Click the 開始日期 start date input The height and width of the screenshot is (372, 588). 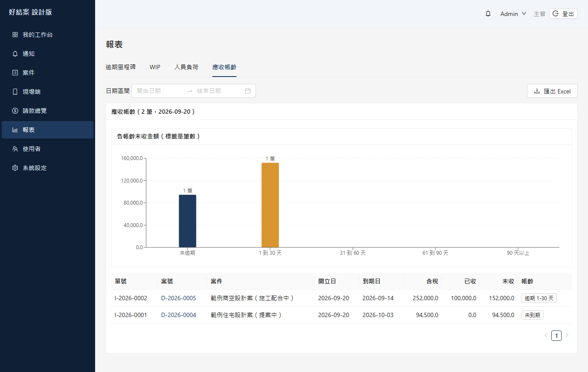pos(160,91)
